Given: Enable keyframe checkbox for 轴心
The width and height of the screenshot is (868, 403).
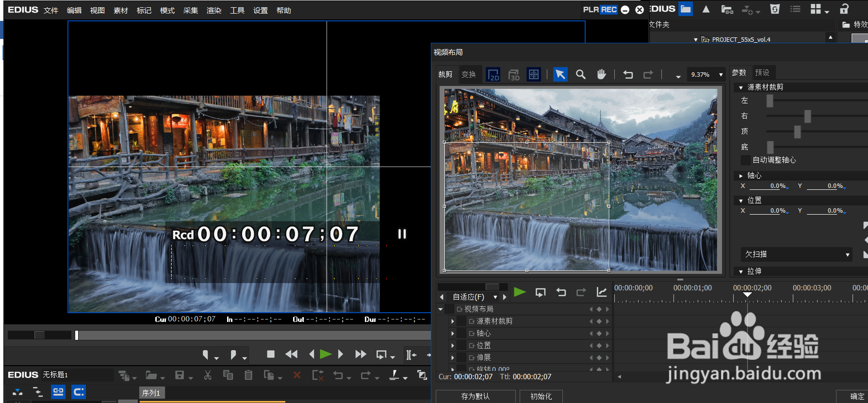Looking at the screenshot, I should (x=461, y=334).
